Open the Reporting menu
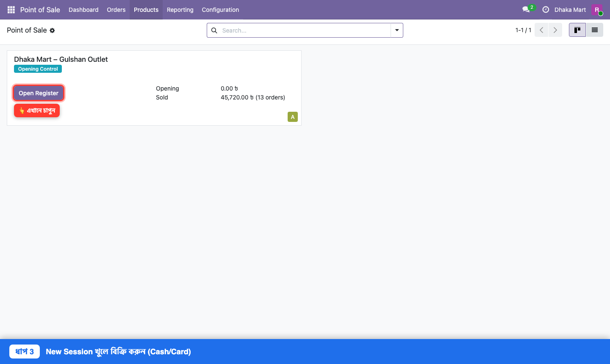This screenshot has width=610, height=364. click(x=180, y=10)
